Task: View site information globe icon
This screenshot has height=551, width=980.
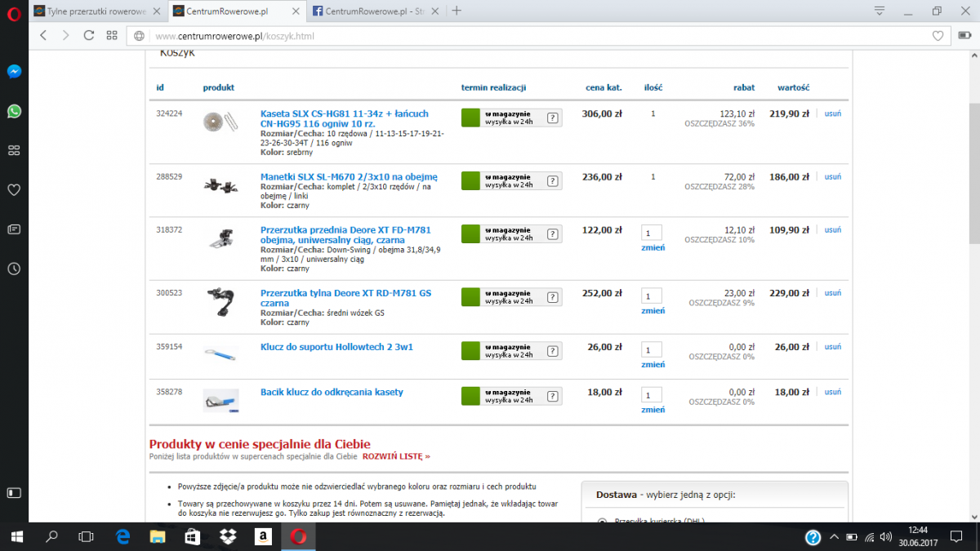Action: coord(140,36)
